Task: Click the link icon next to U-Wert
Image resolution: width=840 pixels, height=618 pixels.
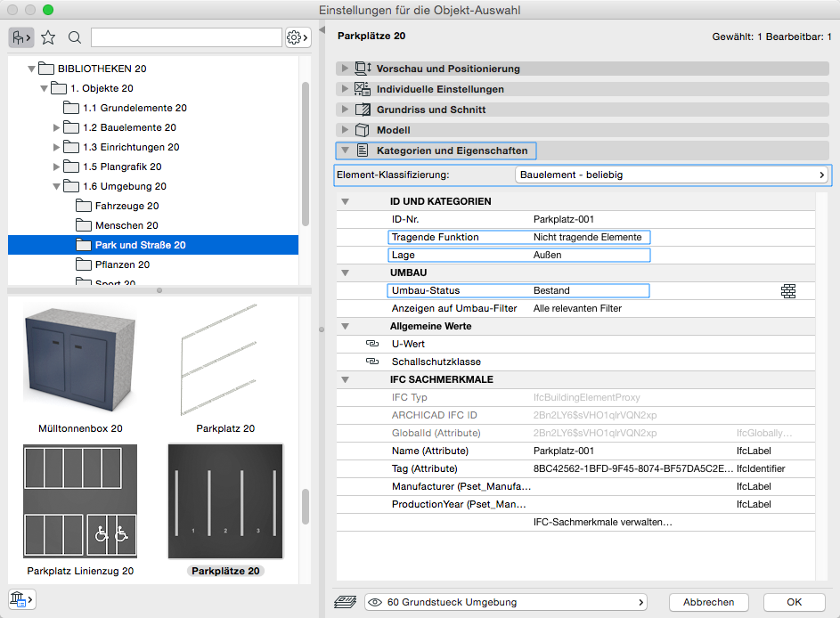Action: click(372, 344)
